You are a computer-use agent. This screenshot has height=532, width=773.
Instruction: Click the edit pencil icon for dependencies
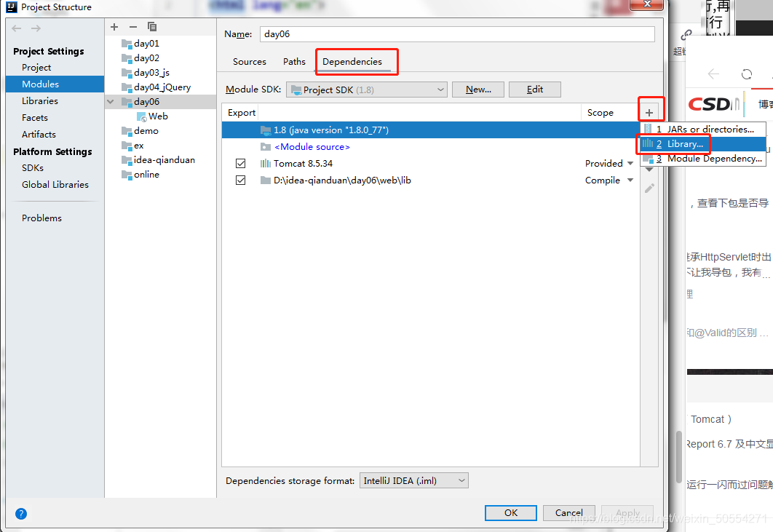click(649, 188)
